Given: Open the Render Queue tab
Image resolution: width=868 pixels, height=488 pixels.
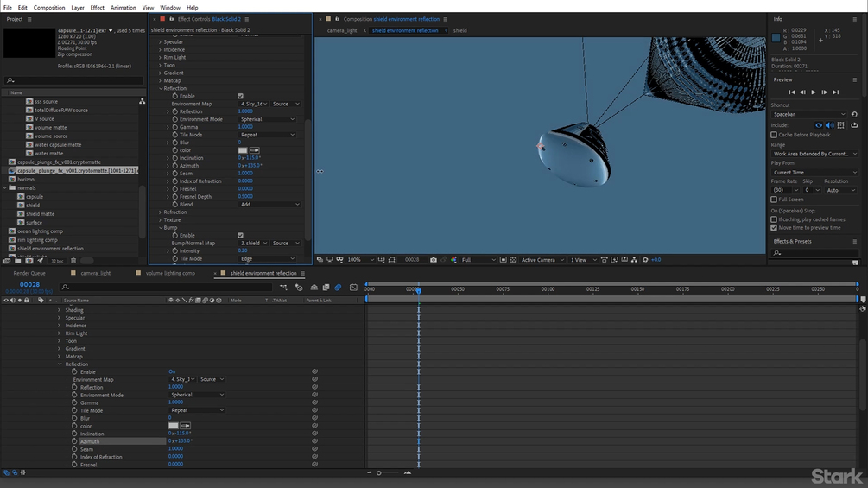Looking at the screenshot, I should pos(29,273).
